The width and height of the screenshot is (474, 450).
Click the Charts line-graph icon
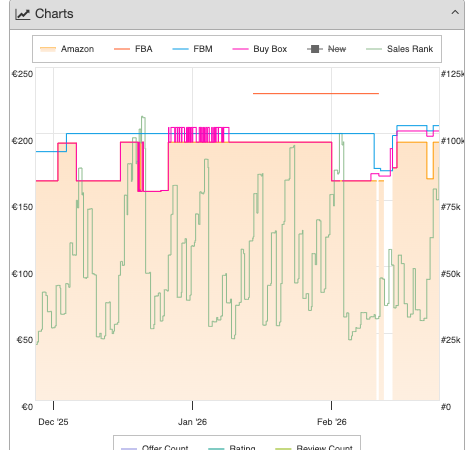[x=23, y=14]
